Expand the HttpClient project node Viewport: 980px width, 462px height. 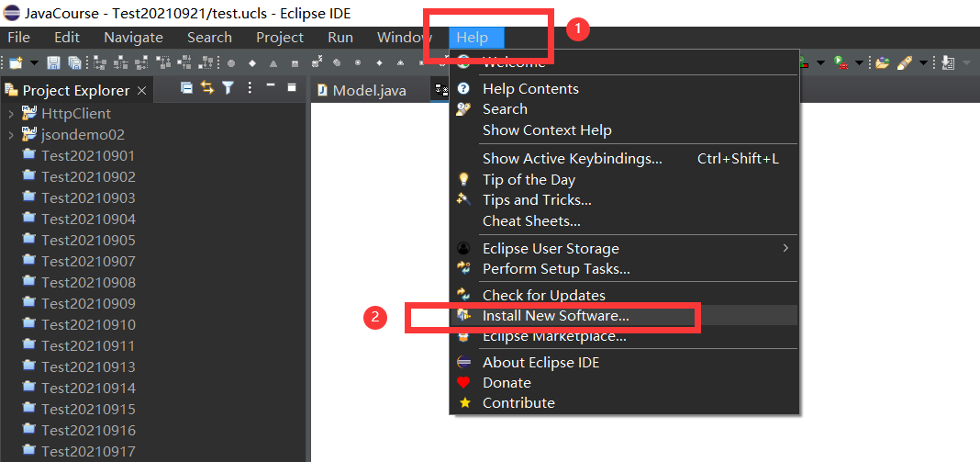coord(11,114)
